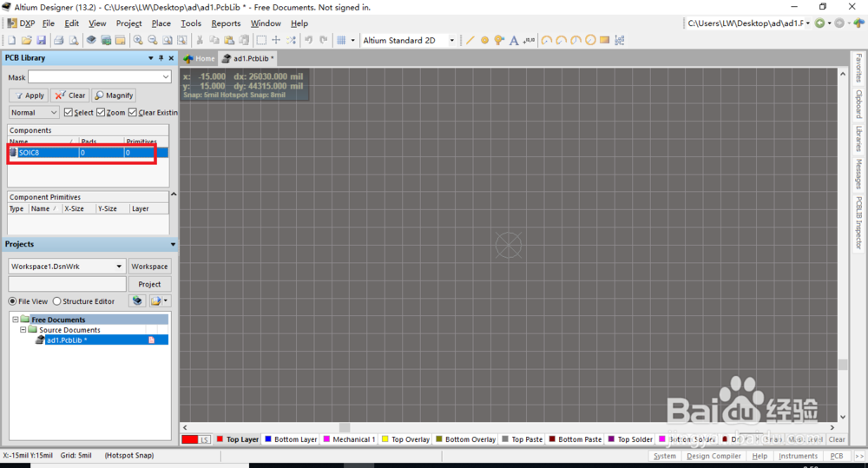The width and height of the screenshot is (868, 468).
Task: Collapse the Free Documents tree node
Action: pos(16,320)
